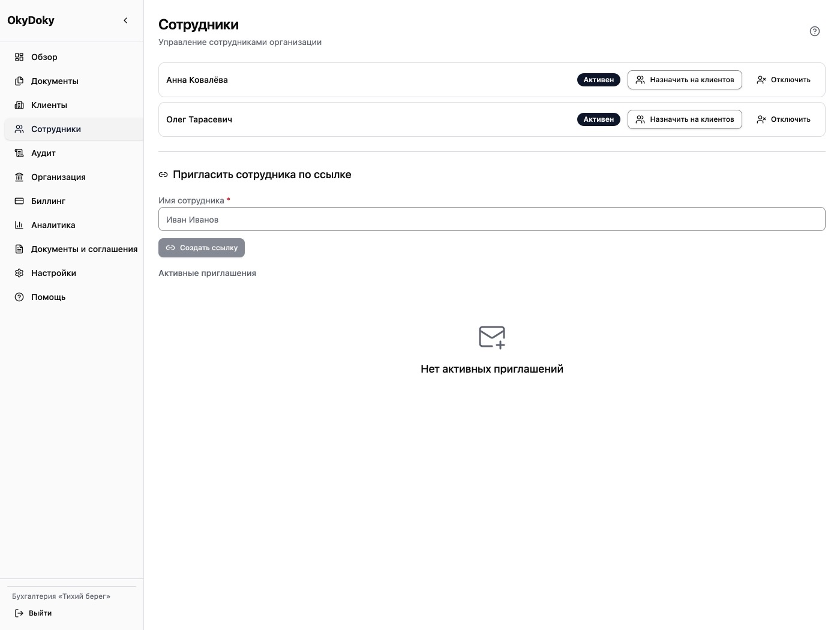Image resolution: width=840 pixels, height=630 pixels.
Task: Navigate to Клиенты
Action: click(74, 105)
